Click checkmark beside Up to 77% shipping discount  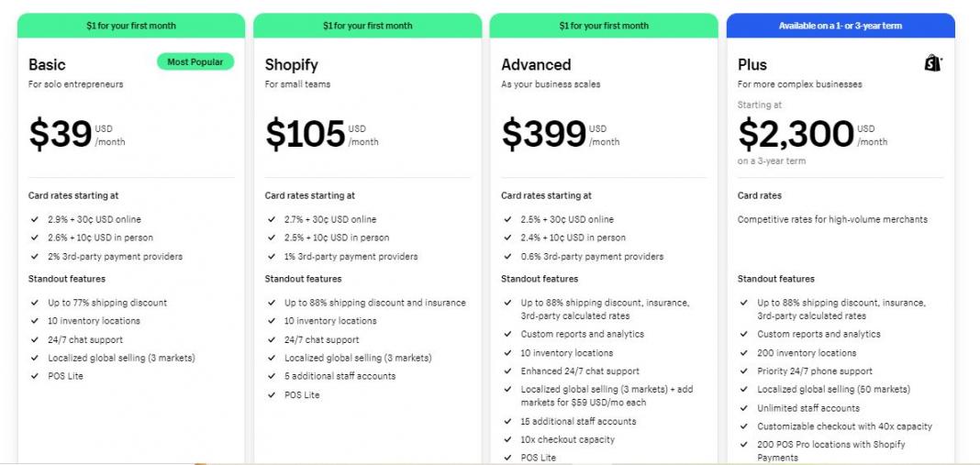tap(35, 303)
